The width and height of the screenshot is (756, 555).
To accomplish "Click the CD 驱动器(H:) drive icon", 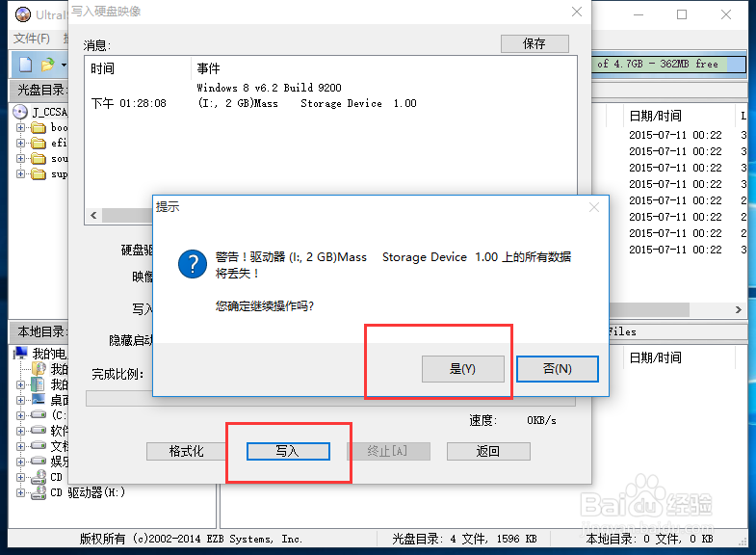I will tap(39, 492).
